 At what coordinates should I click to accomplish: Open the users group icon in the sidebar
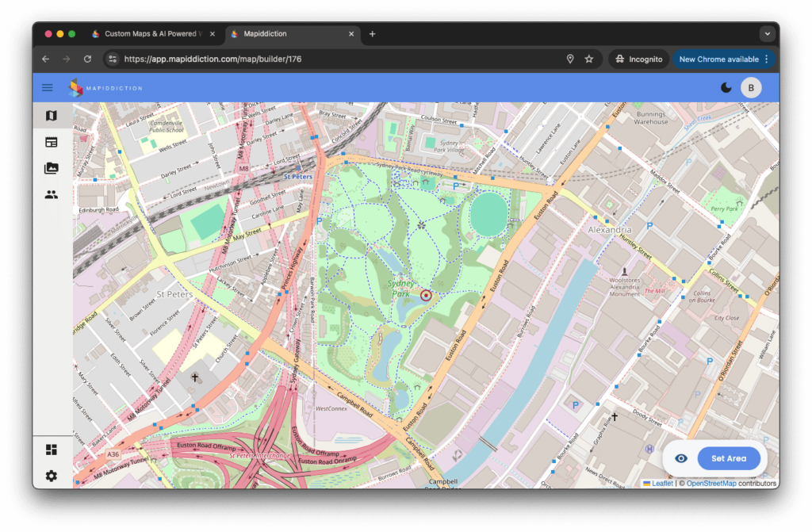point(52,194)
